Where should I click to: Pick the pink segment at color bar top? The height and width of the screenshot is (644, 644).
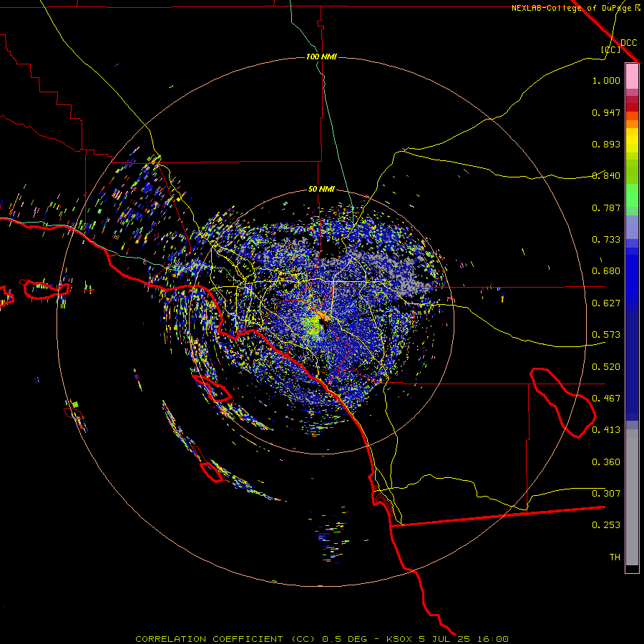point(632,77)
